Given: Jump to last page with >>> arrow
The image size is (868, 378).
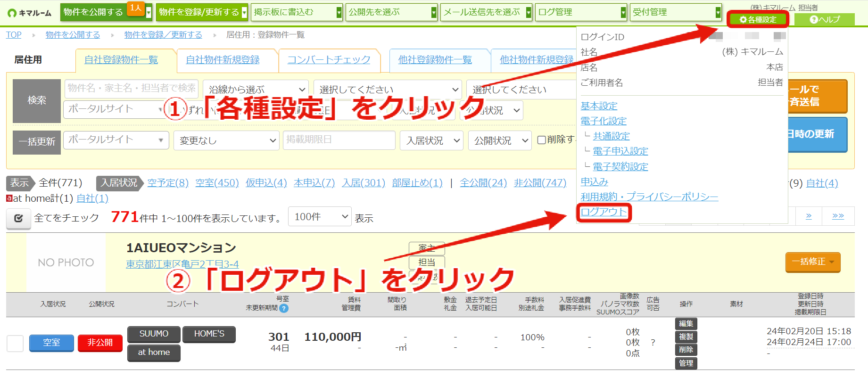Looking at the screenshot, I should click(838, 216).
